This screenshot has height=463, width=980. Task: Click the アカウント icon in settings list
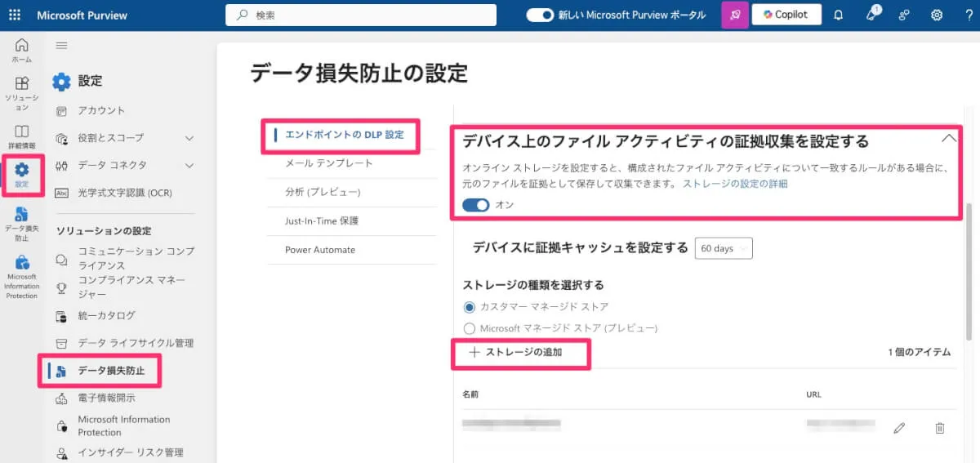pyautogui.click(x=61, y=111)
